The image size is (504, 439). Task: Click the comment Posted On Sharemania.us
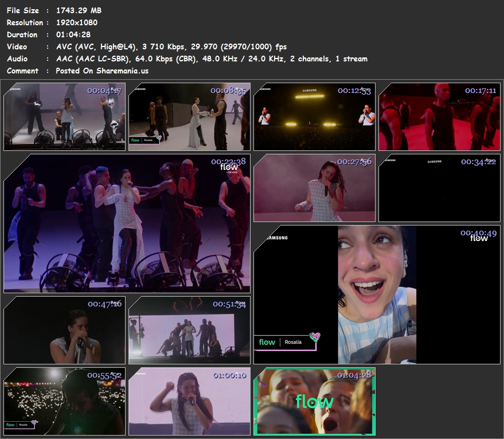pyautogui.click(x=102, y=71)
